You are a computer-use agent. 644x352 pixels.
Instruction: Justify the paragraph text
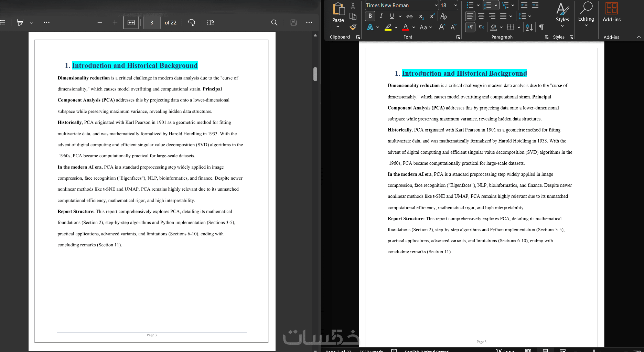point(503,16)
